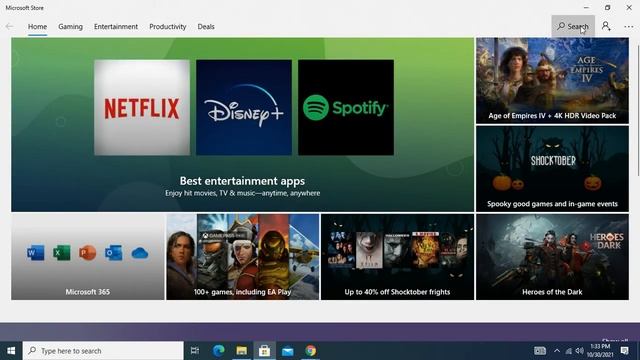Screen dimensions: 640x360
Task: Launch Microsoft Edge from the taskbar
Action: point(218,351)
